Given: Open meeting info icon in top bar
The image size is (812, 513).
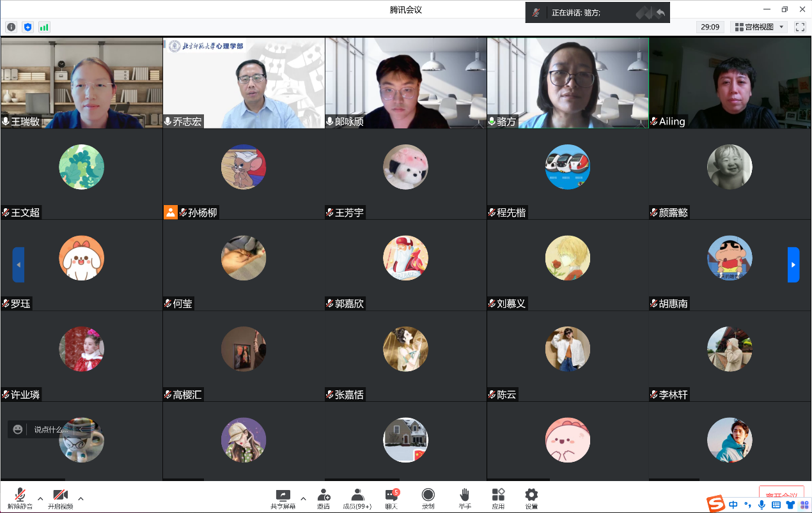Looking at the screenshot, I should pyautogui.click(x=11, y=27).
